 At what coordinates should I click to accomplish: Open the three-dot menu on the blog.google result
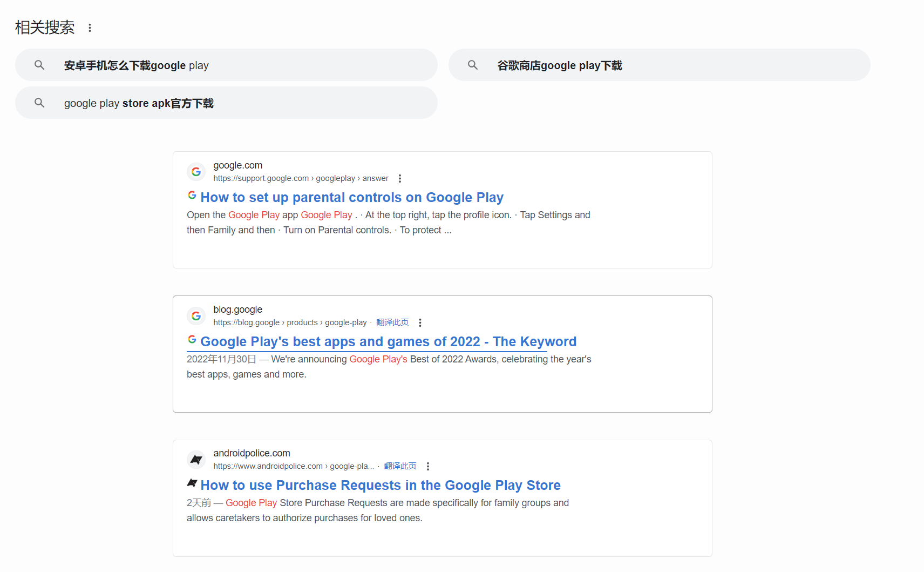pos(420,322)
